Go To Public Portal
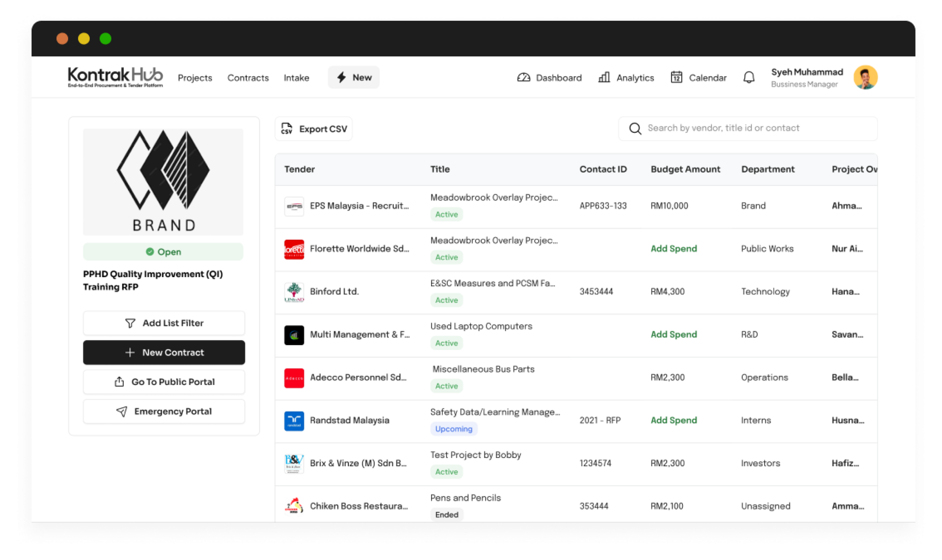The image size is (942, 560). pyautogui.click(x=164, y=382)
